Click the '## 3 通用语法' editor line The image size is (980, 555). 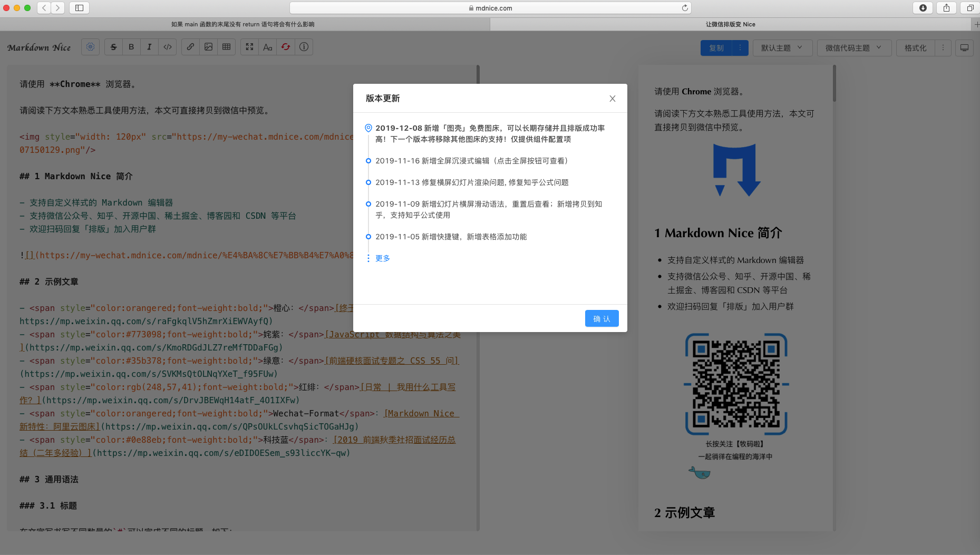coord(49,479)
